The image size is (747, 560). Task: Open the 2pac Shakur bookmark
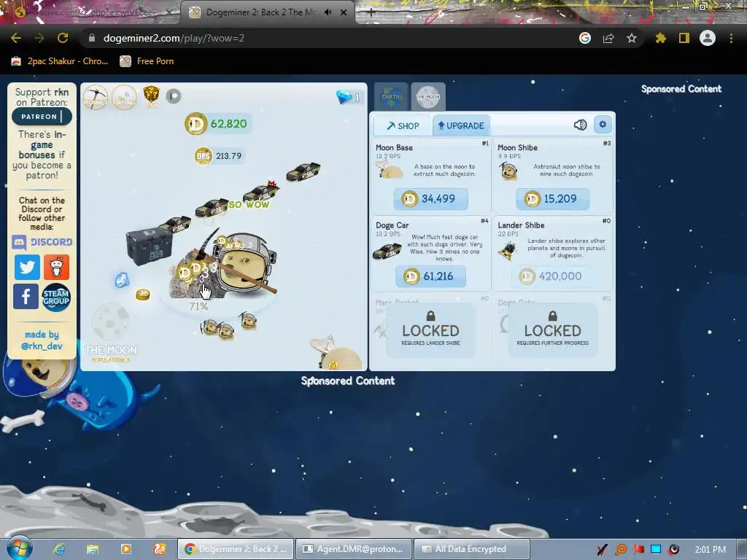coord(60,61)
